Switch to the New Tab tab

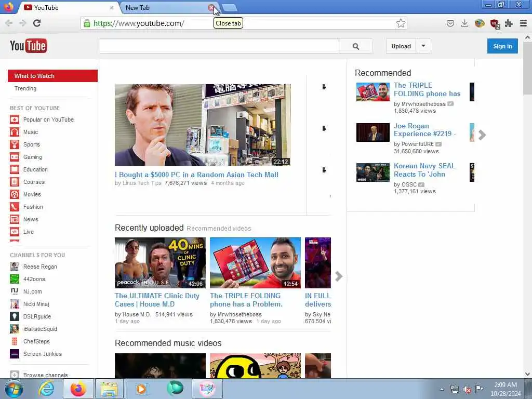(166, 7)
